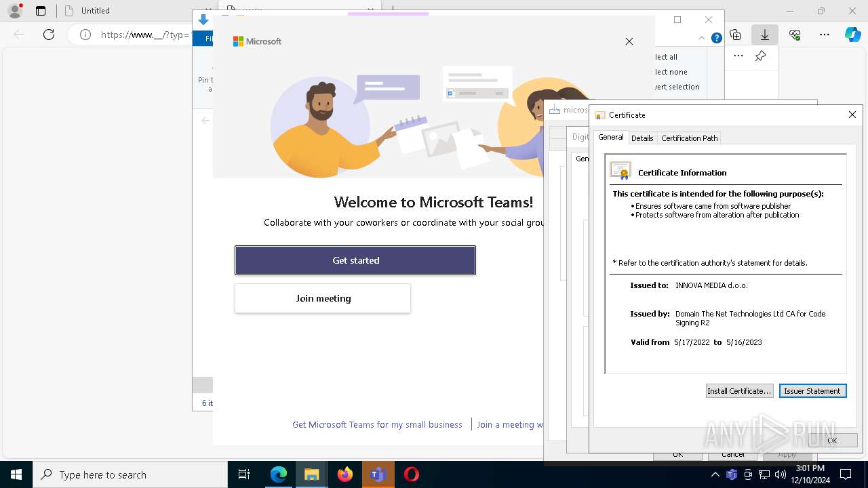Collapse the File Explorer ribbon chevron

pyautogui.click(x=702, y=38)
